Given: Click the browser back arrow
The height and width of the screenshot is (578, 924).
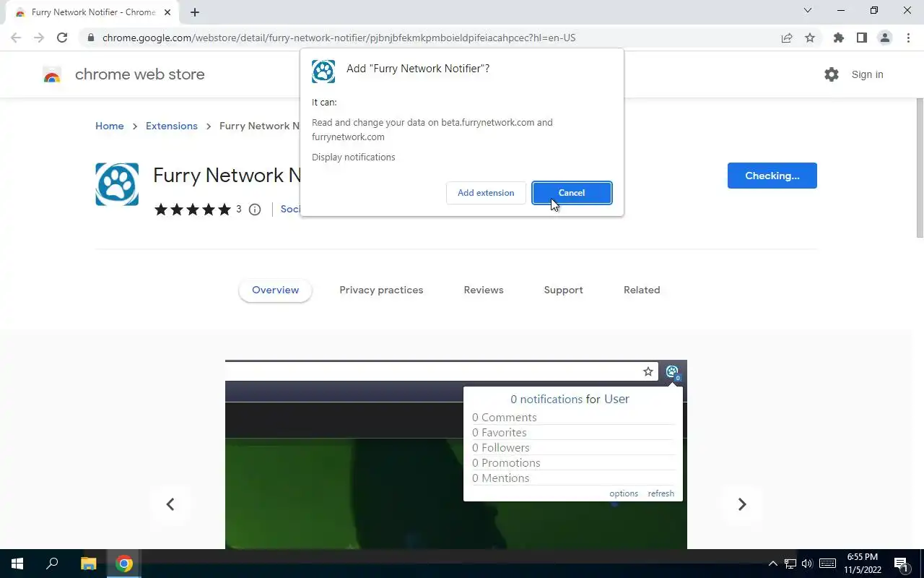Looking at the screenshot, I should coord(16,38).
